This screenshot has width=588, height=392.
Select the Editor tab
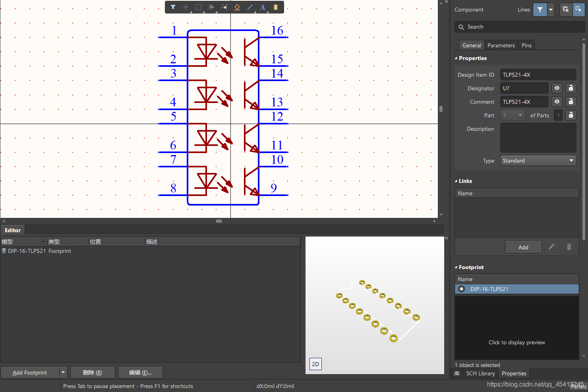13,230
